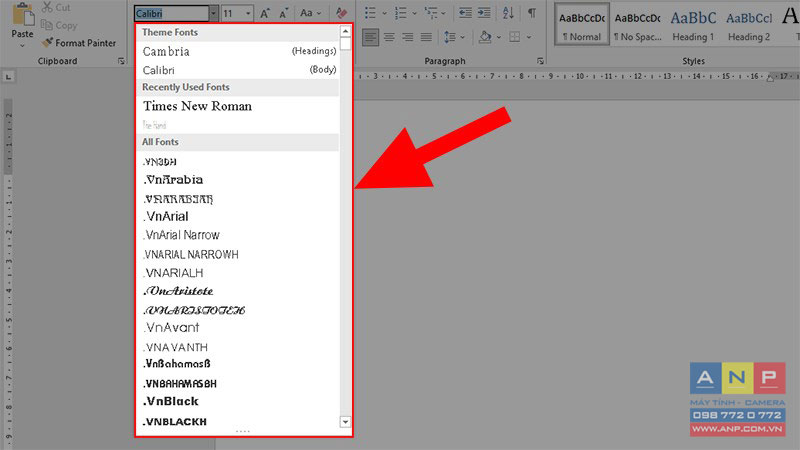The image size is (800, 450).
Task: Clear all formatting eraser icon
Action: click(x=341, y=13)
